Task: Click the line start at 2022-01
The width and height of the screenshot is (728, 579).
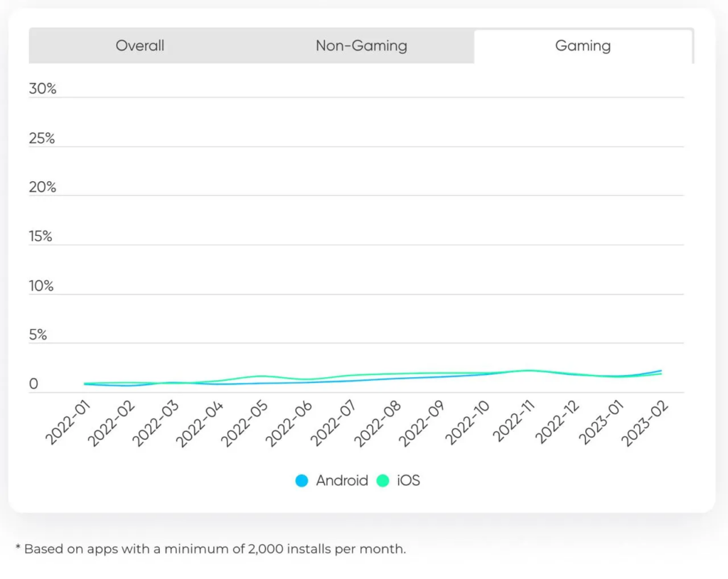Action: click(85, 384)
